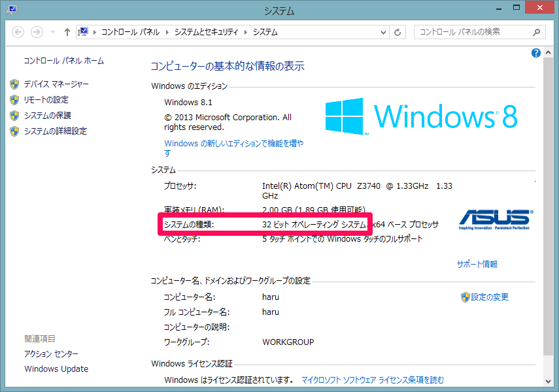Expand chevron after コントロール パネル breadcrumb
This screenshot has height=392, width=559.
coord(167,33)
